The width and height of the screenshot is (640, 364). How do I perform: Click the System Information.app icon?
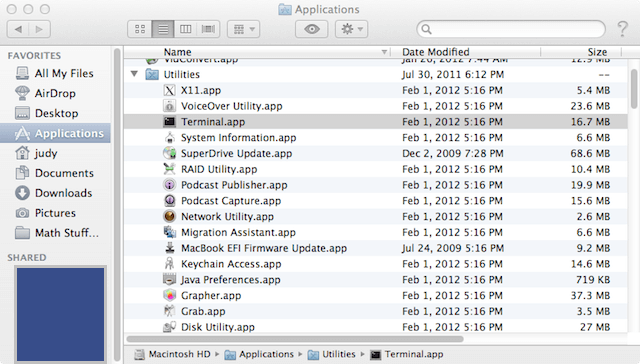pyautogui.click(x=169, y=138)
